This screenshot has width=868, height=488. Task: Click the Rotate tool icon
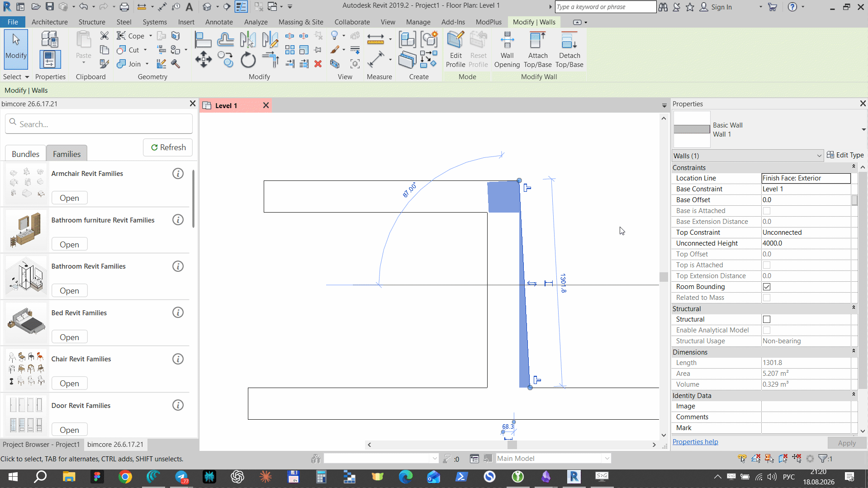[248, 60]
